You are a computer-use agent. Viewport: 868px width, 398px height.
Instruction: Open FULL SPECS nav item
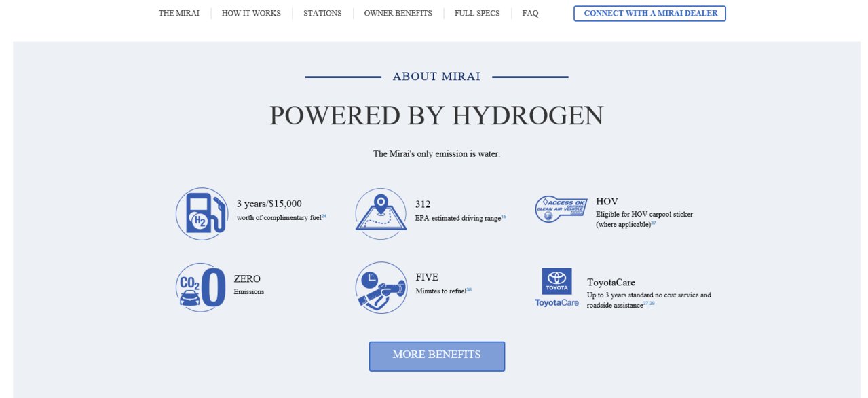pos(477,14)
